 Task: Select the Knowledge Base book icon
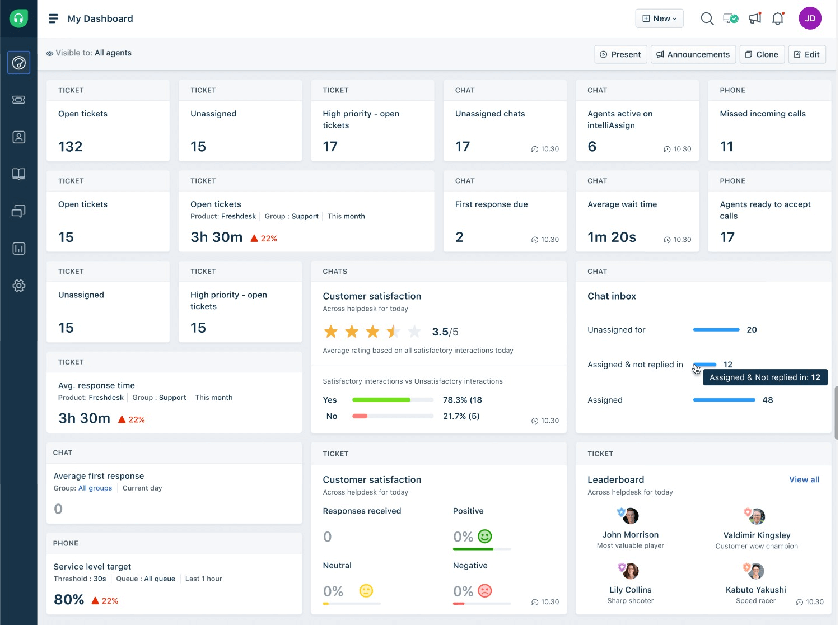(x=18, y=174)
